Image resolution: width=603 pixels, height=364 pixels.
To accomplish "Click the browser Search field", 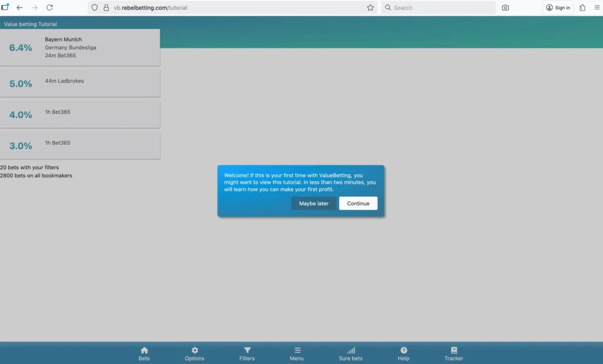I will (x=438, y=8).
